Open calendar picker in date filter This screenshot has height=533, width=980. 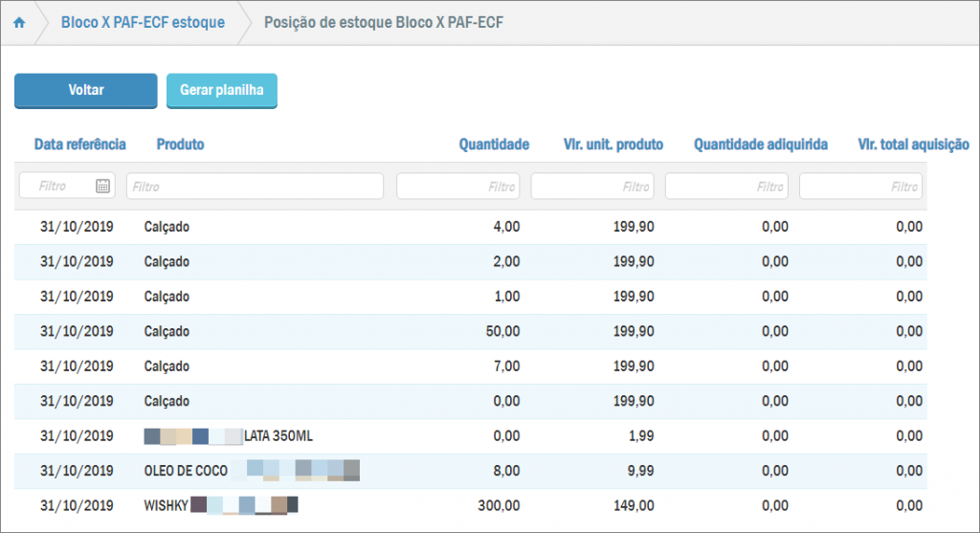(x=103, y=187)
